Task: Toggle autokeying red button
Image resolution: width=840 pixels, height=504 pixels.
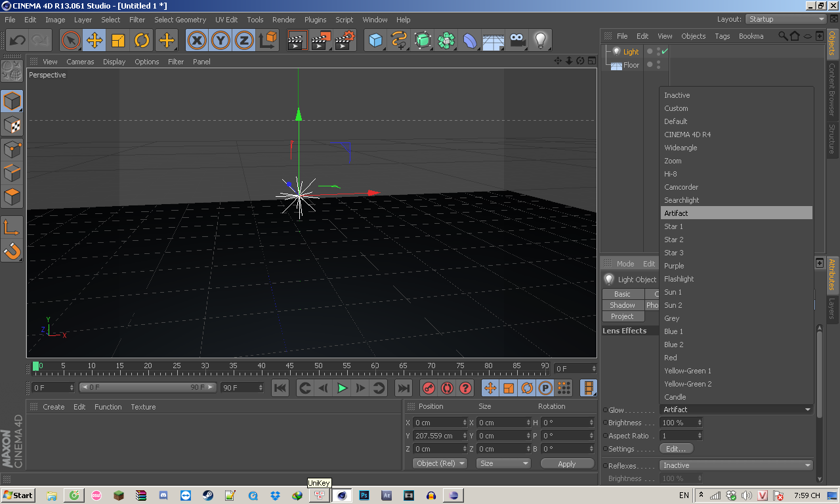Action: [447, 388]
